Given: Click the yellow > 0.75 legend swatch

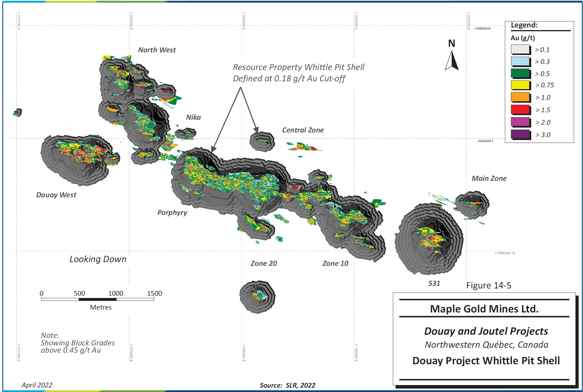Looking at the screenshot, I should (520, 85).
